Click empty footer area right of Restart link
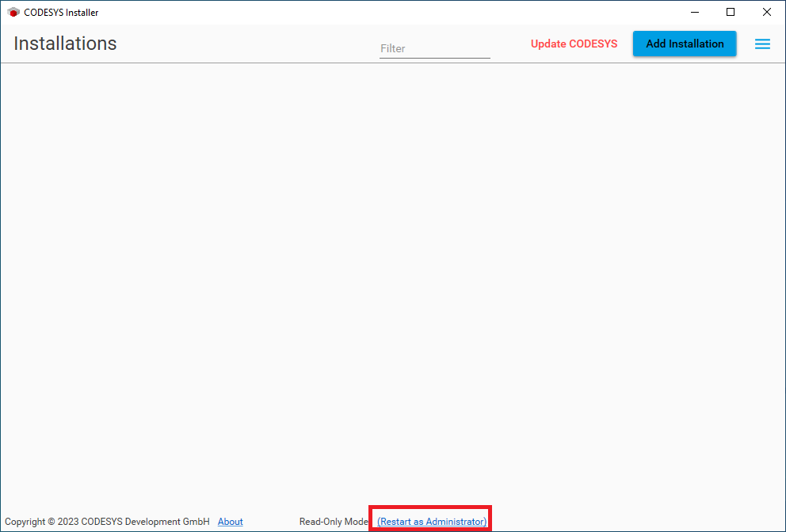Viewport: 786px width, 532px height. pyautogui.click(x=634, y=522)
